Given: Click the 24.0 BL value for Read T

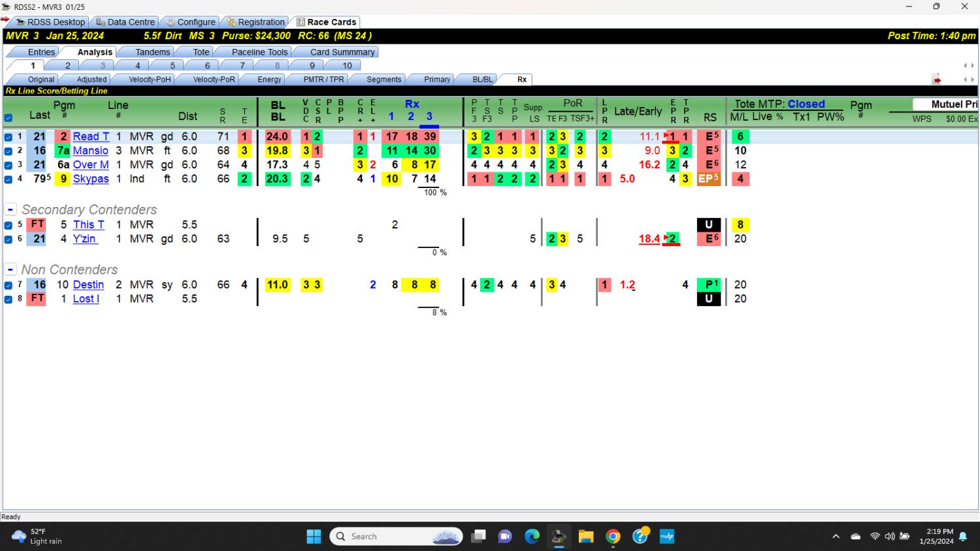Looking at the screenshot, I should (x=277, y=136).
